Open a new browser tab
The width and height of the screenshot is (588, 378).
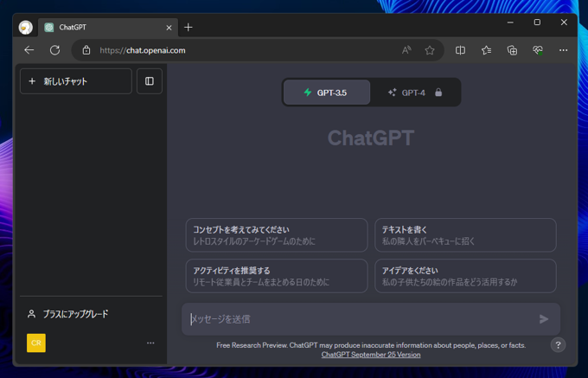(x=189, y=28)
